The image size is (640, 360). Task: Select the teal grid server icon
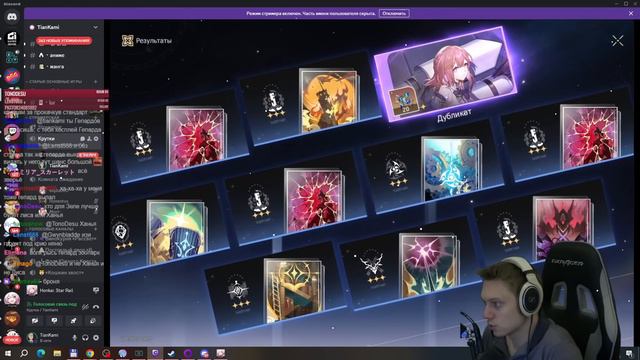coord(12,57)
